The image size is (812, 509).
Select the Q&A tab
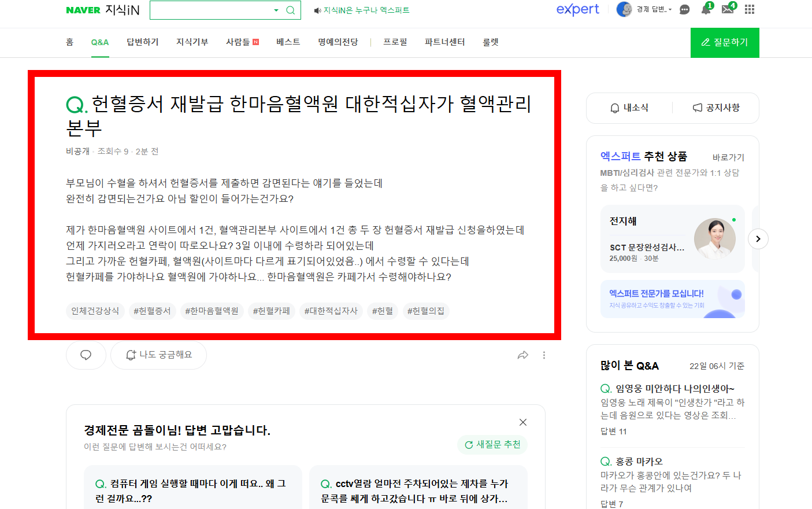100,42
